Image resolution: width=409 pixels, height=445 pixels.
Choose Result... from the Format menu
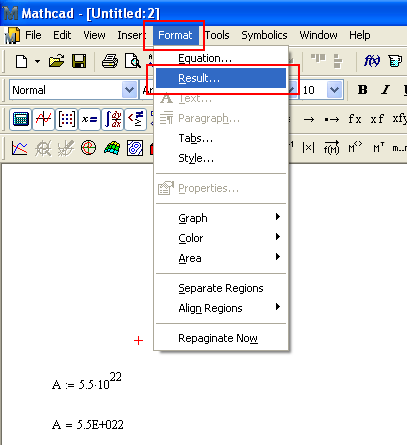click(x=220, y=78)
